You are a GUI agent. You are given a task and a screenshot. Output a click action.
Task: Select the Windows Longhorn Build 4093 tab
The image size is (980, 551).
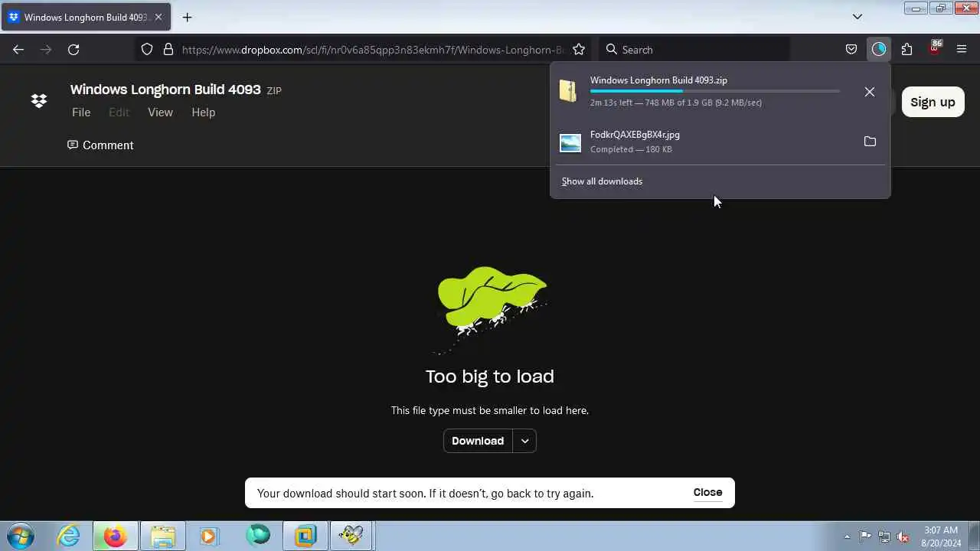(87, 17)
